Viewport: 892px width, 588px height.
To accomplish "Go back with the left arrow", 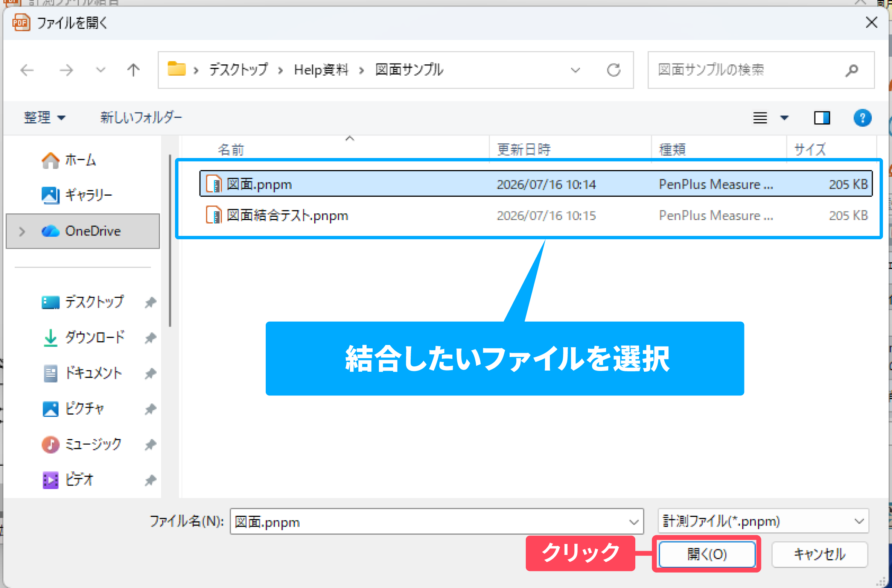I will tap(27, 70).
